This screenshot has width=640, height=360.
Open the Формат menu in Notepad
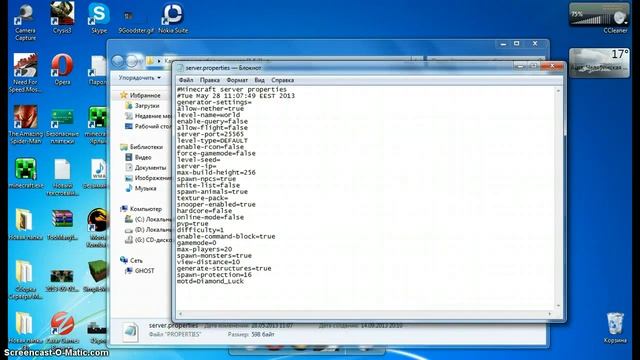point(237,80)
